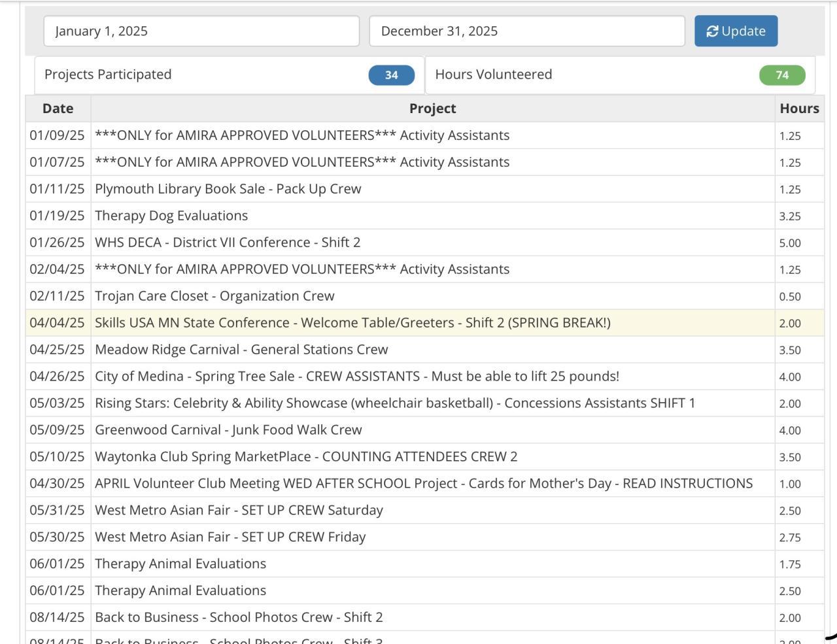Image resolution: width=837 pixels, height=644 pixels.
Task: Click the Project column header
Action: pos(432,109)
